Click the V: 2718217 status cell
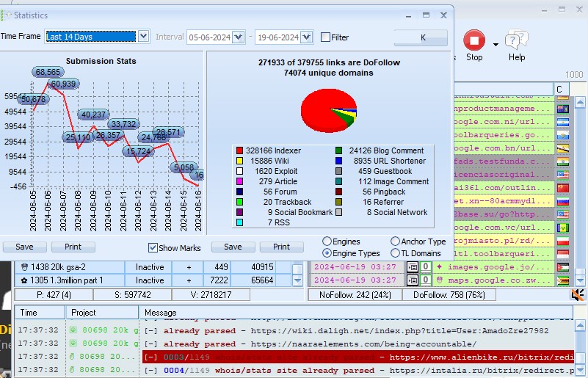 211,295
